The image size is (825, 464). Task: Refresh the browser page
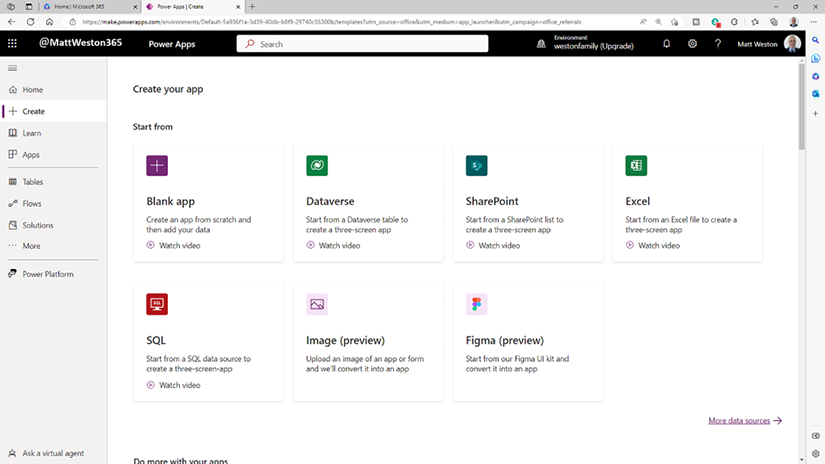tap(31, 22)
